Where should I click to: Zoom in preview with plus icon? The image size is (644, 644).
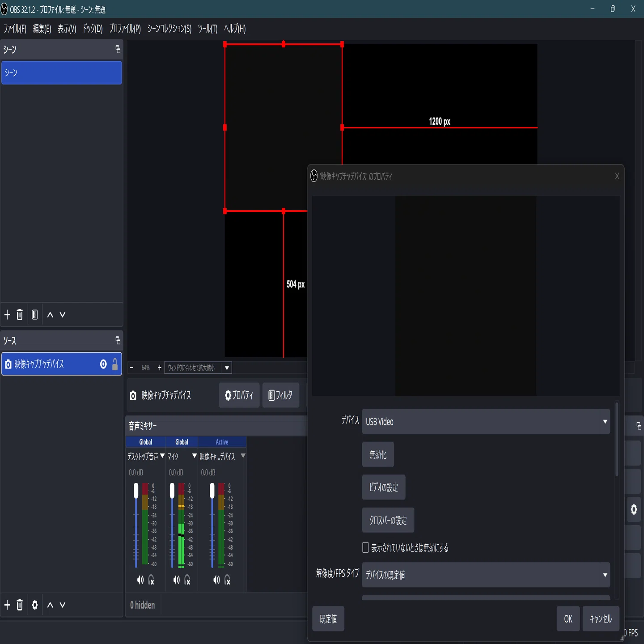coord(160,368)
